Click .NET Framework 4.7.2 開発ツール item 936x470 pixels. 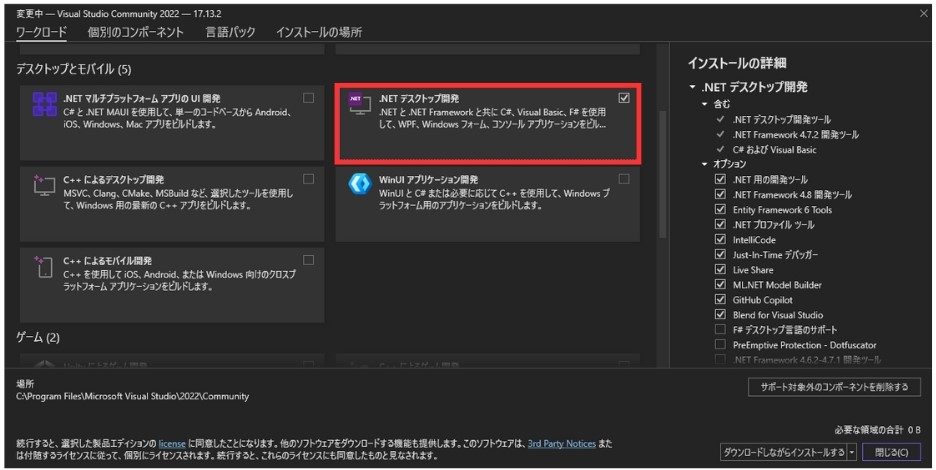795,134
